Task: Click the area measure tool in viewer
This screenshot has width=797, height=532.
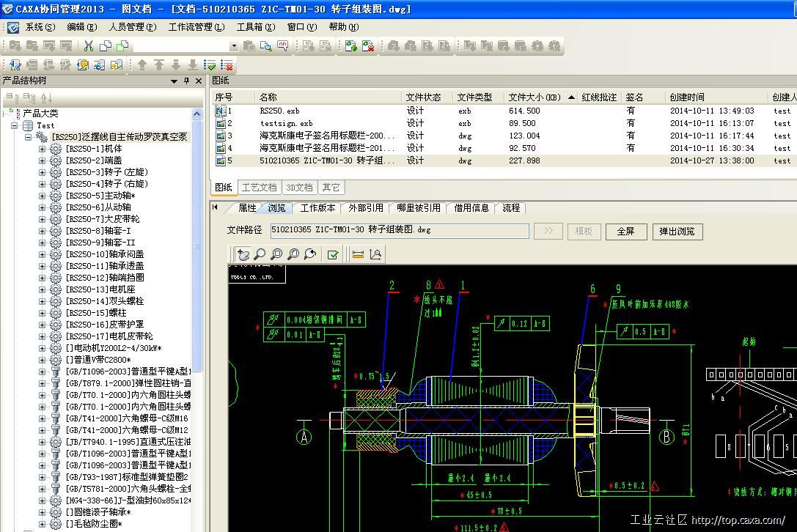Action: pyautogui.click(x=375, y=254)
